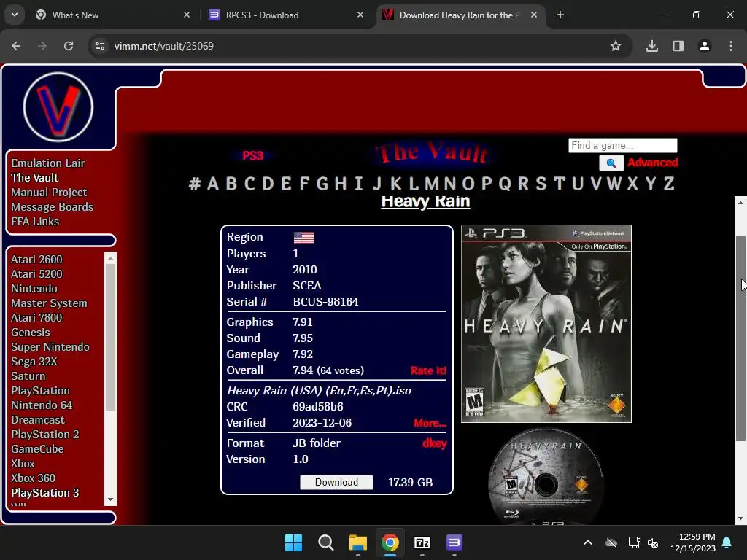Click the notification bell in taskbar

point(727,542)
